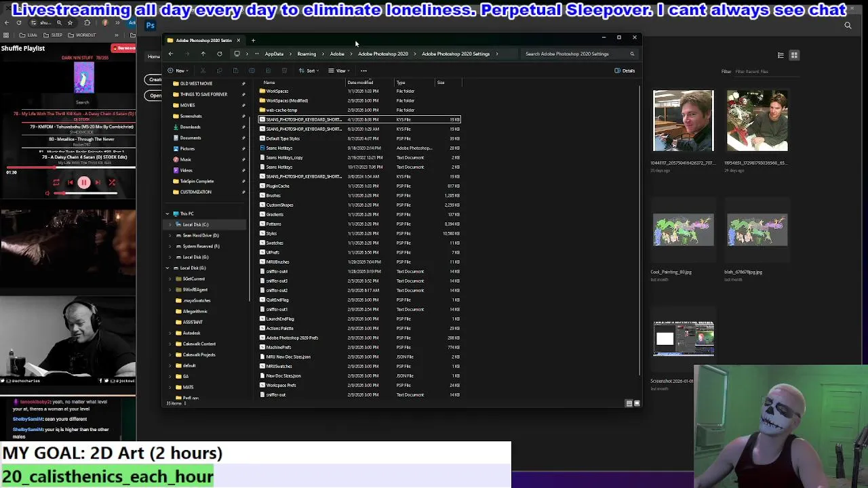This screenshot has height=488, width=868.
Task: Open the WORKOUT bookmark folder
Action: coord(83,35)
